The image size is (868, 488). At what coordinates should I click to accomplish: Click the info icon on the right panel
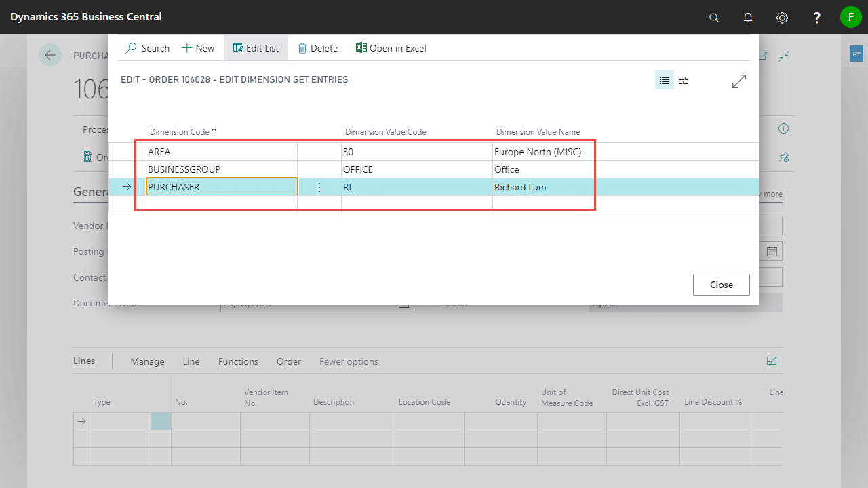[783, 128]
